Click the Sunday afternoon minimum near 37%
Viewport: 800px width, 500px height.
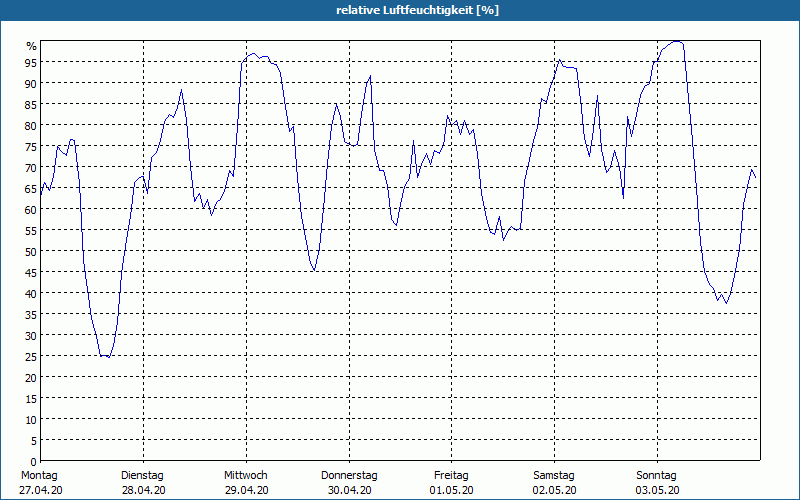[727, 303]
